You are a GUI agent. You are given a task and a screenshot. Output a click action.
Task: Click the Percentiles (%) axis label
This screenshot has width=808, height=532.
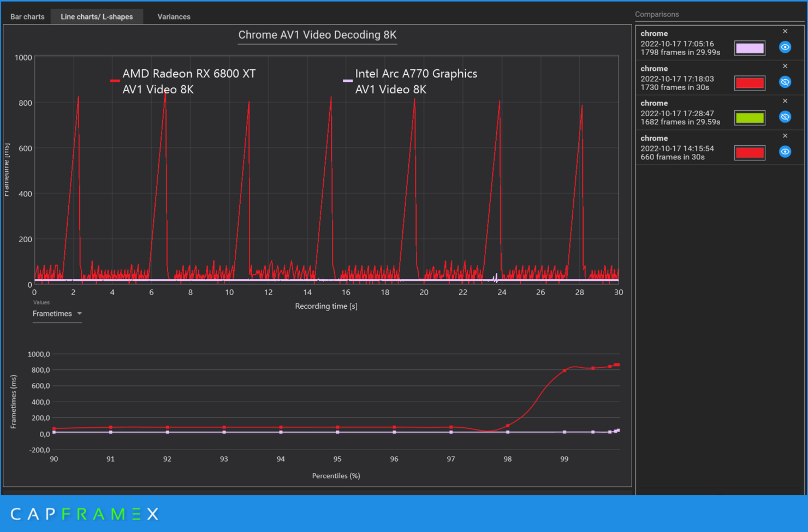(336, 476)
